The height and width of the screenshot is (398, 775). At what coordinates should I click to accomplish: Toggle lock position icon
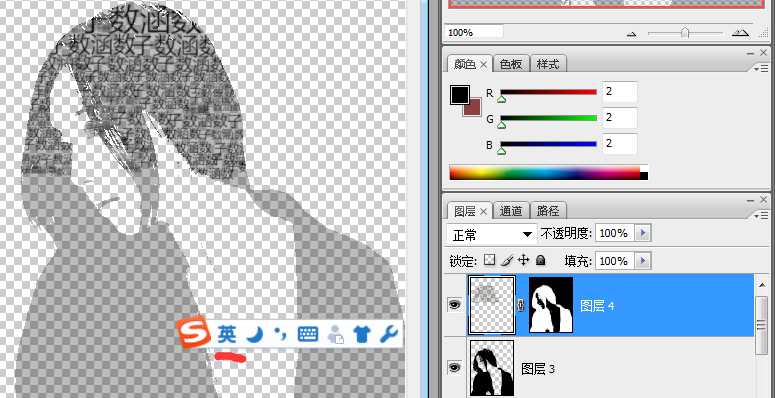tap(523, 260)
